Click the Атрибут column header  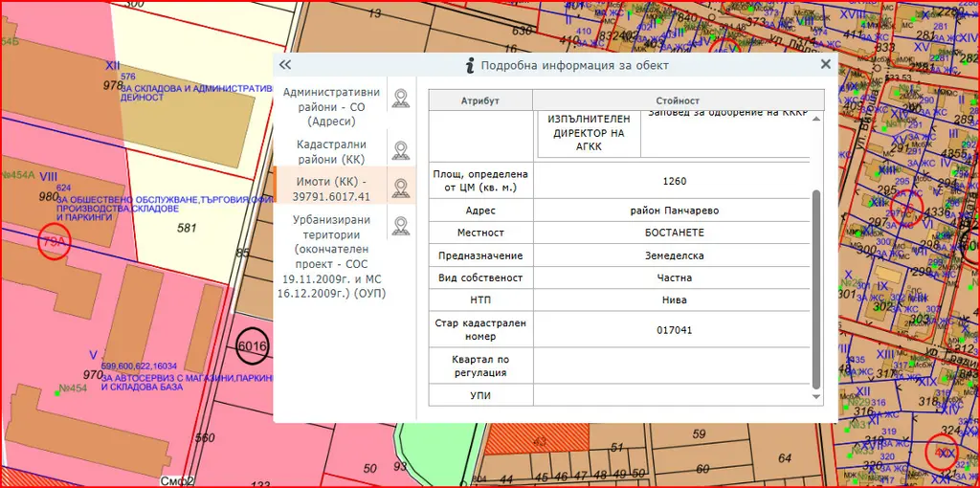(480, 100)
